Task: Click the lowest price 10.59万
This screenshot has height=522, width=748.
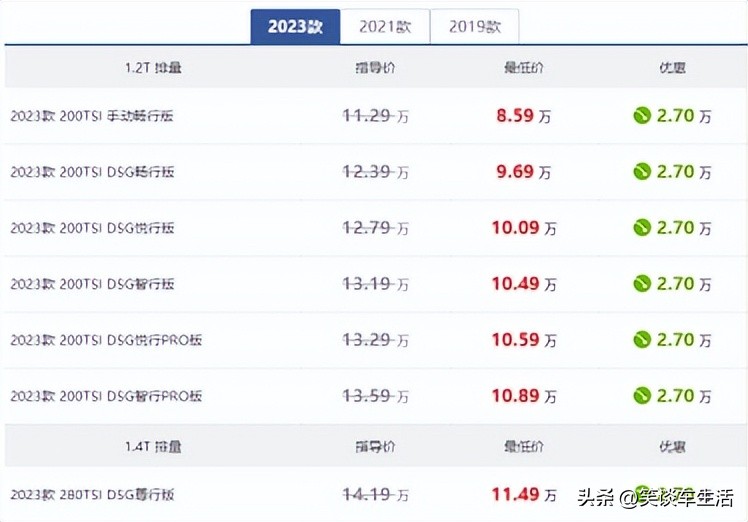Action: (524, 340)
